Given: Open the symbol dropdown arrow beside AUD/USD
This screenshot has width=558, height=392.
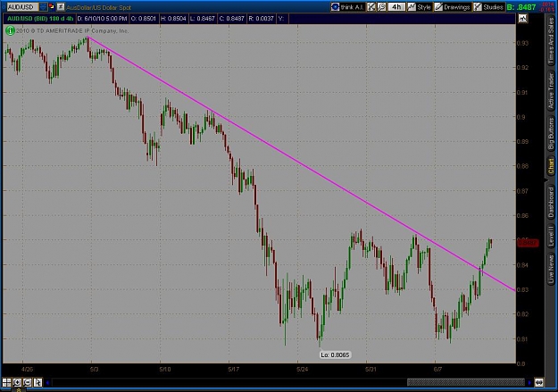Looking at the screenshot, I should pos(43,7).
